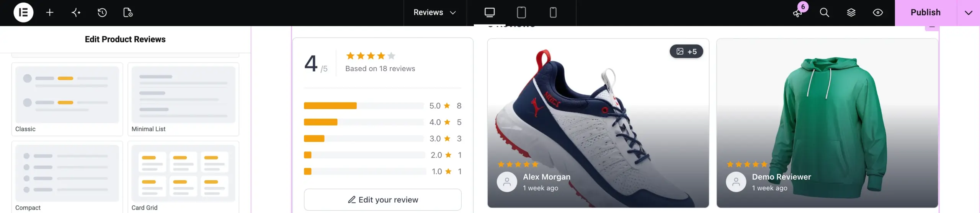Open the finder search icon
The image size is (980, 213).
(x=825, y=13)
